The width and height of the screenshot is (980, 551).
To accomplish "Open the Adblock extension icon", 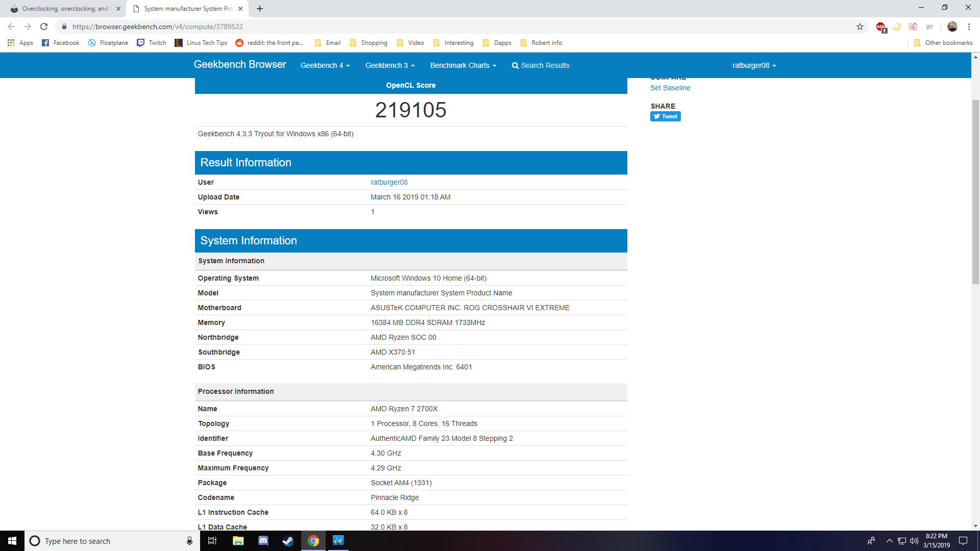I will pos(881,27).
